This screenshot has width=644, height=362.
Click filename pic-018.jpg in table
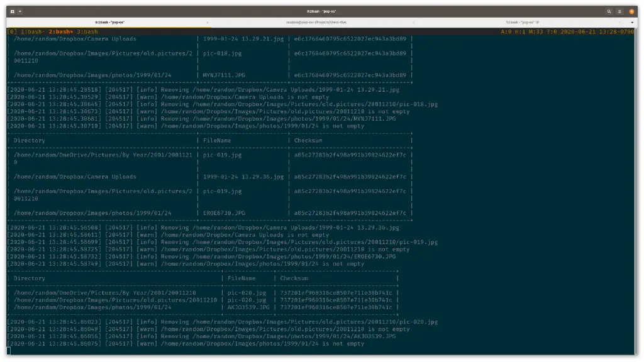click(222, 53)
